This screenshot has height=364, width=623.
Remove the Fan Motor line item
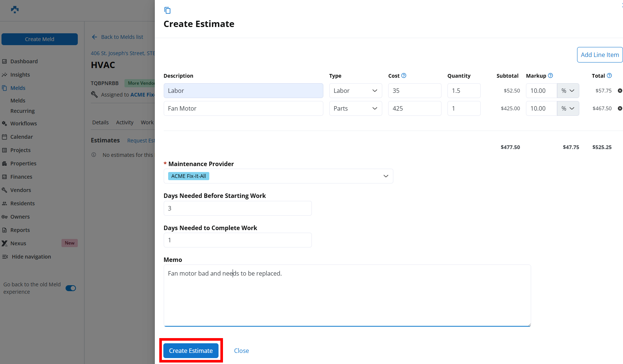620,108
